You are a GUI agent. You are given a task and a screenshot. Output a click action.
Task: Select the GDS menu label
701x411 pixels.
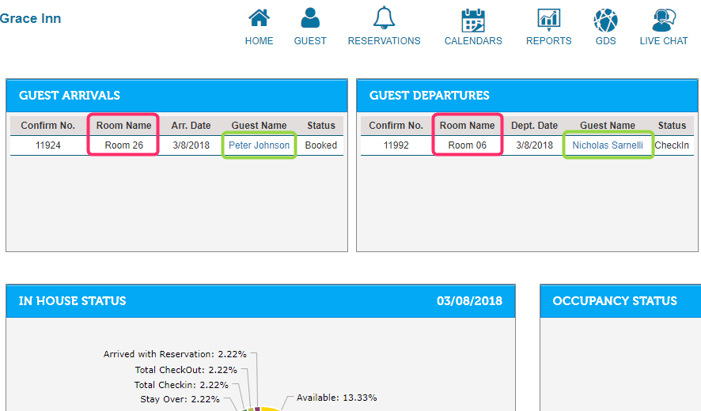tap(605, 41)
